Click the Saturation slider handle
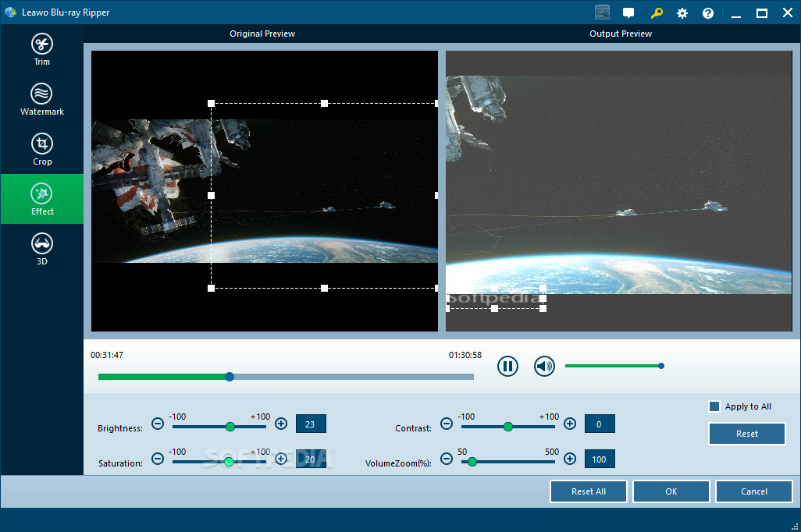801x532 pixels. [229, 462]
